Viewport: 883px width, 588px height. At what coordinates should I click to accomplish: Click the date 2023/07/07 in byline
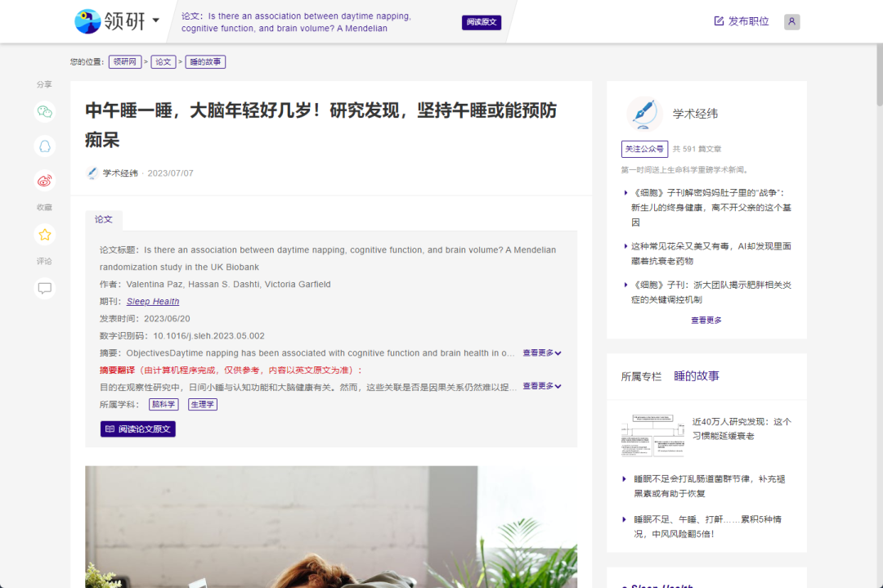click(170, 173)
